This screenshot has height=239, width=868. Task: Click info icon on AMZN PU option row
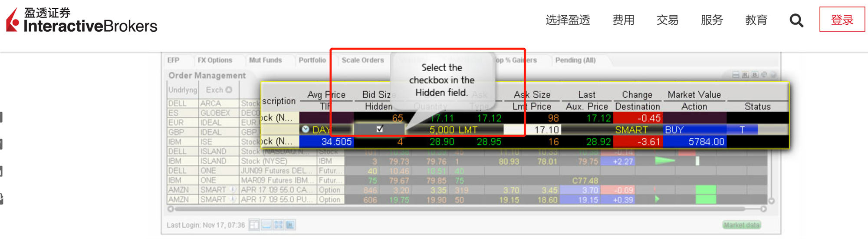point(233,199)
